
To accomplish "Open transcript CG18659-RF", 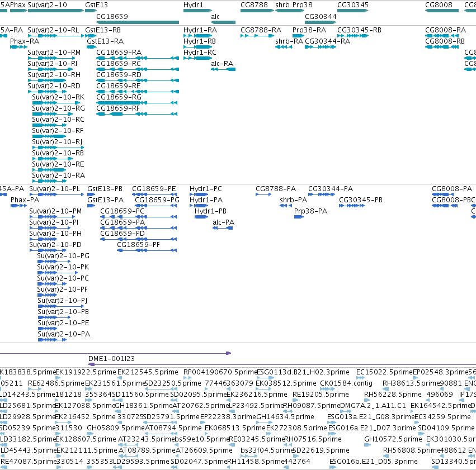I will pyautogui.click(x=137, y=114).
